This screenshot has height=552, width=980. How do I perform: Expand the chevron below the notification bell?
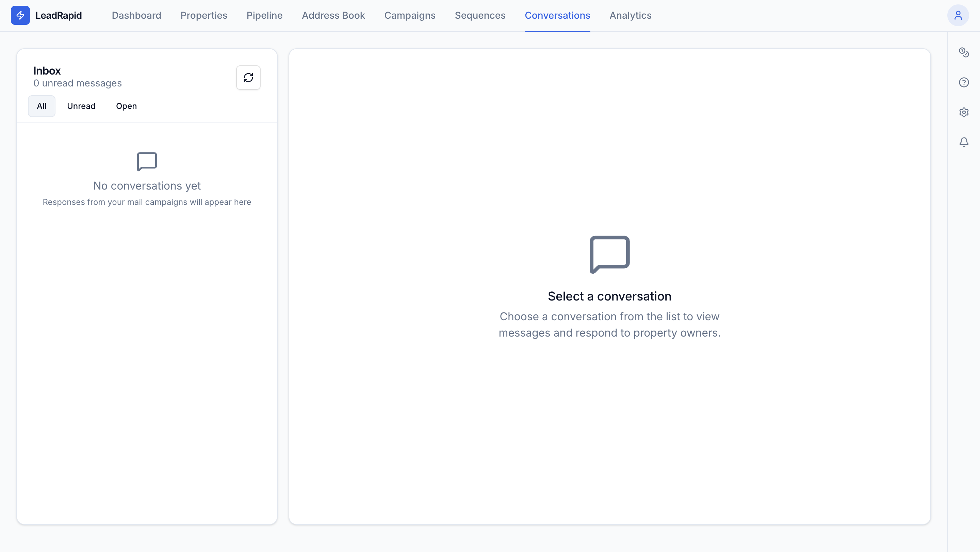coord(964,147)
